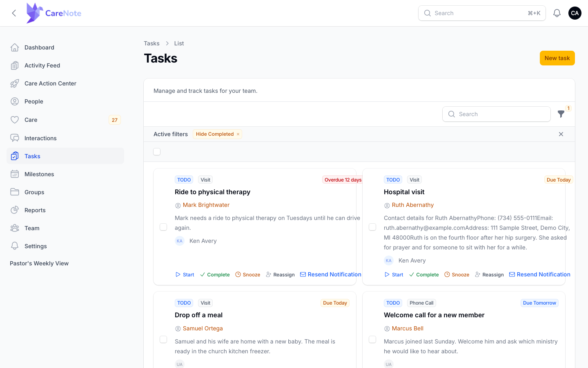Click the Tasks breadcrumb link
This screenshot has width=588, height=368.
[x=151, y=43]
